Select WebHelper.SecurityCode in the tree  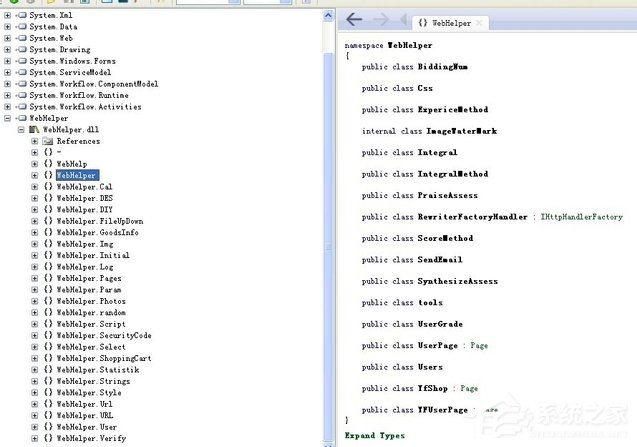[x=104, y=336]
